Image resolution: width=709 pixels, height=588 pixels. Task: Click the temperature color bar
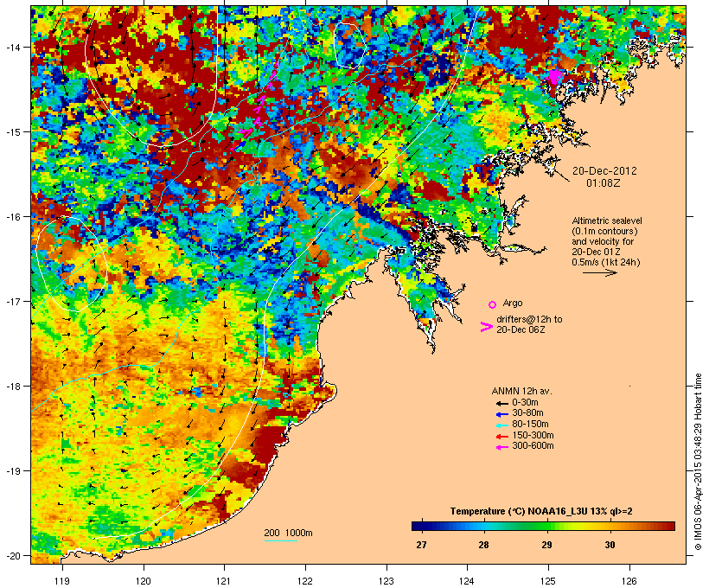(543, 526)
